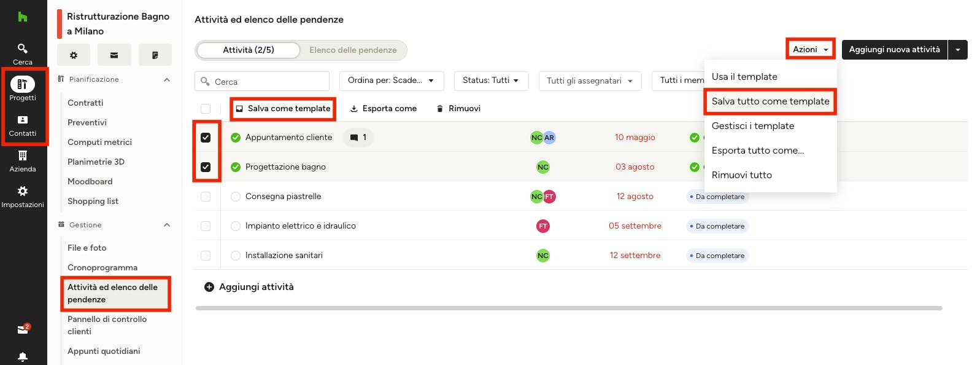Toggle select-all checkbox in toolbar row
Image resolution: width=980 pixels, height=365 pixels.
pyautogui.click(x=206, y=109)
